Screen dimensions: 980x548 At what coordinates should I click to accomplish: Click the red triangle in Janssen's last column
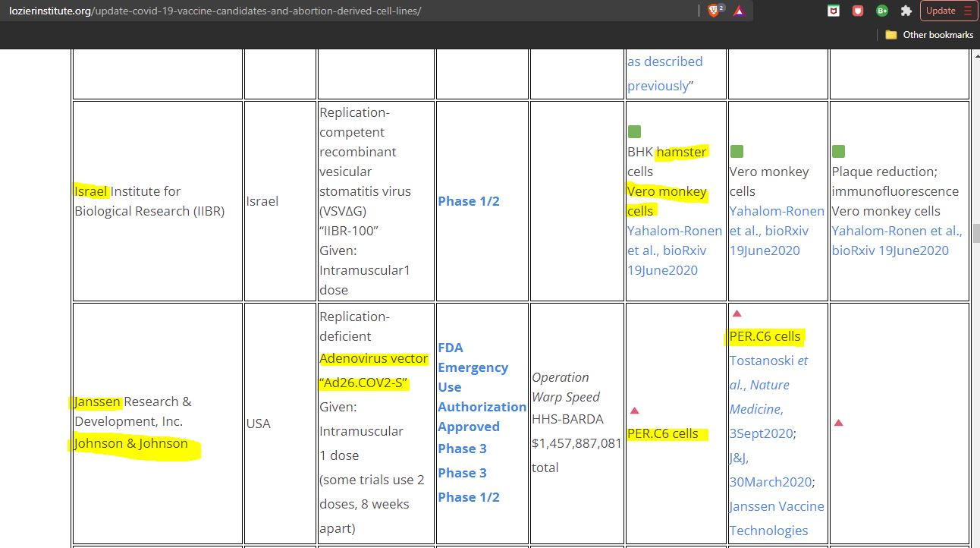pyautogui.click(x=839, y=423)
